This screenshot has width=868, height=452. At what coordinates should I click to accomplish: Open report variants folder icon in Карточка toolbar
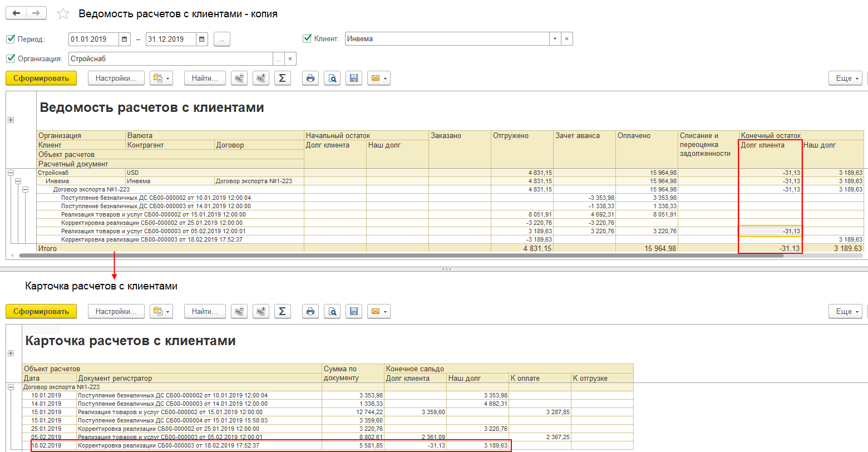coord(162,312)
